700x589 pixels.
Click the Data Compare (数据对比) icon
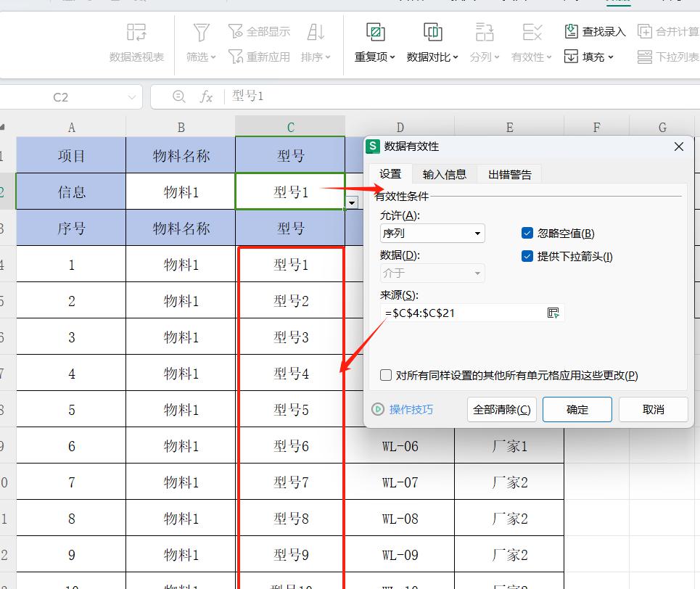432,32
